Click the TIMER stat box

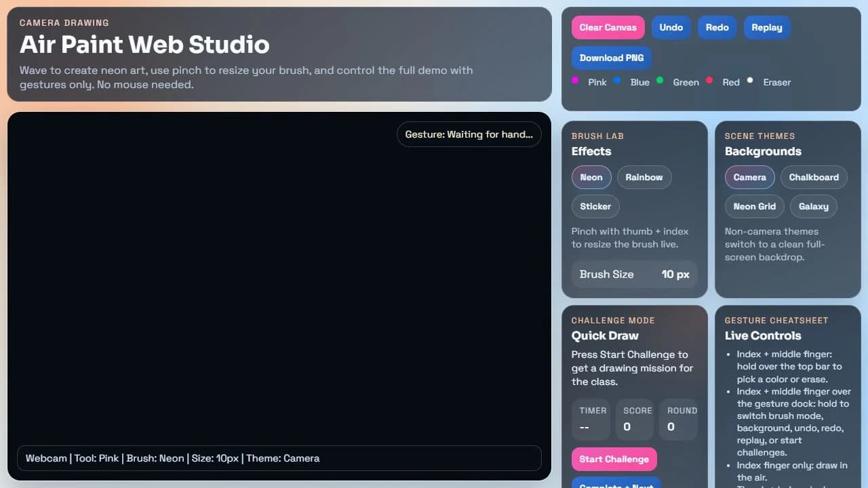coord(591,419)
